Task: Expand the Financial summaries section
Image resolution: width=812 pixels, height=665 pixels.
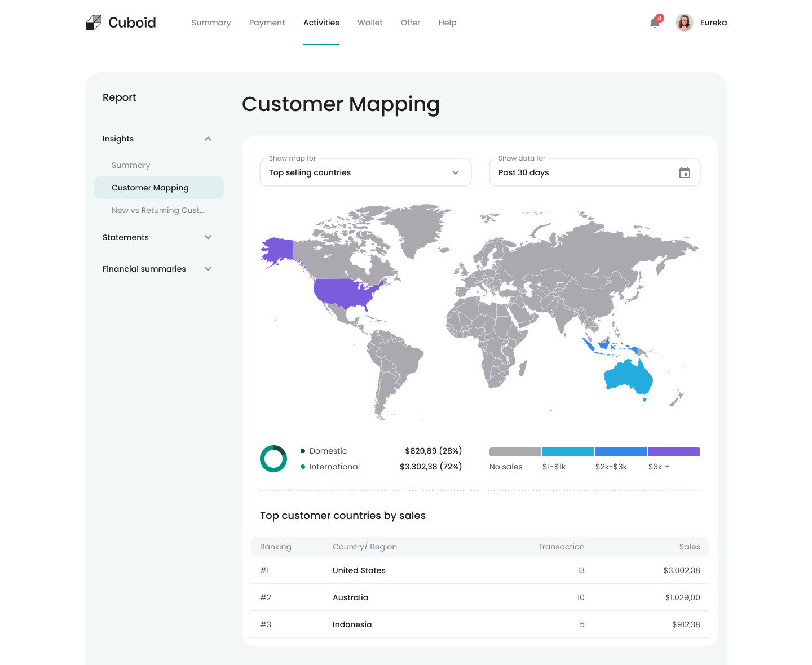Action: coord(208,269)
